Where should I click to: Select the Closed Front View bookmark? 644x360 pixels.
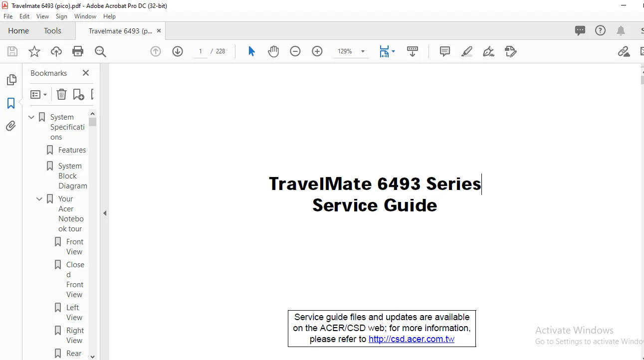[75, 280]
